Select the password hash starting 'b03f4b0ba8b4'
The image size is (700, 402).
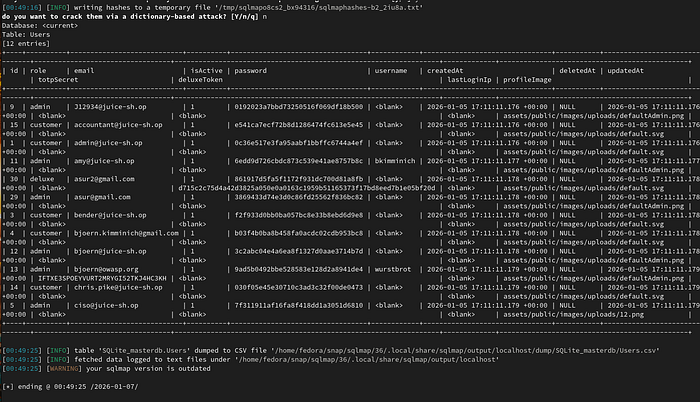coord(299,233)
